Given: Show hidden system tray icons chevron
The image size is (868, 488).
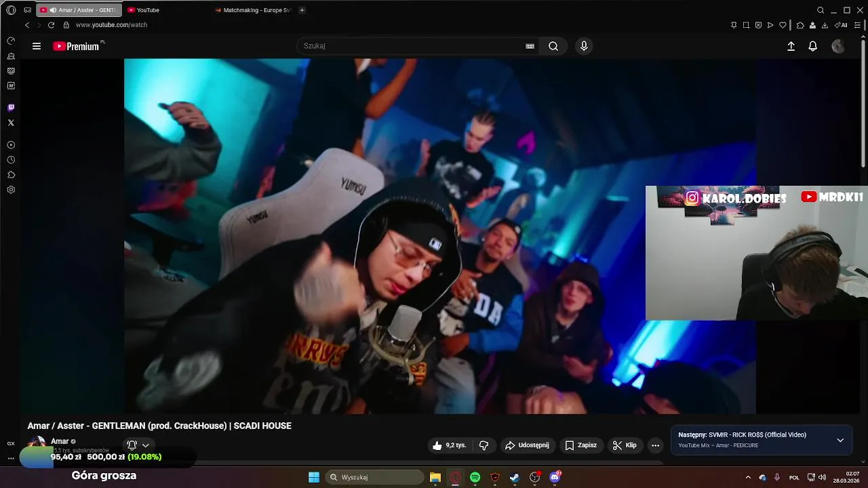Looking at the screenshot, I should coord(748,477).
